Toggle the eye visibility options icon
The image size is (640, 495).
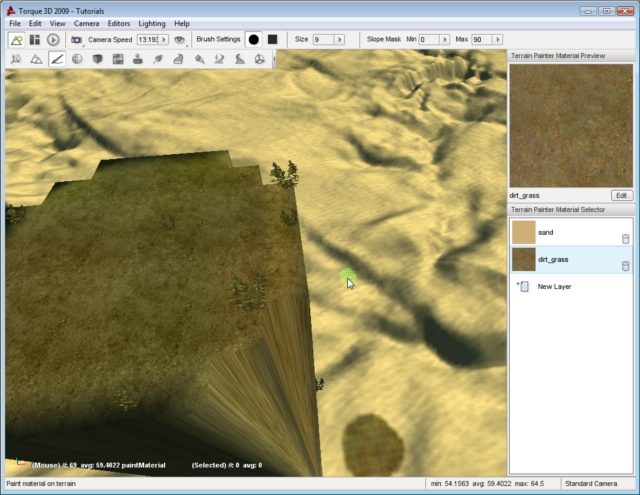point(179,40)
